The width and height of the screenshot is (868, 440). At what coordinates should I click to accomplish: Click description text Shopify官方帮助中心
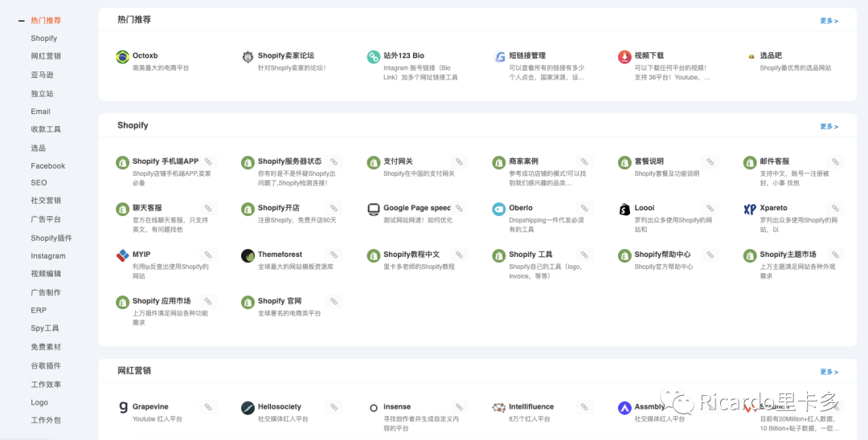(664, 267)
